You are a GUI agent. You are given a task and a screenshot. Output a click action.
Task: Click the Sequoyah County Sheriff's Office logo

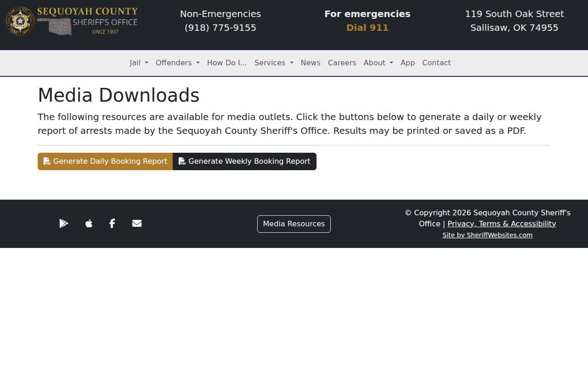72,21
